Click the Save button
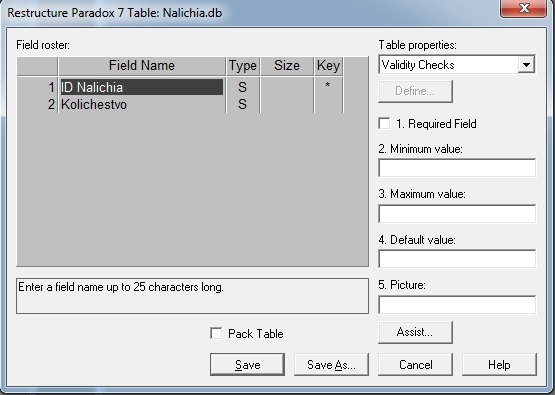Screen dimensions: 555x395 [x=247, y=364]
